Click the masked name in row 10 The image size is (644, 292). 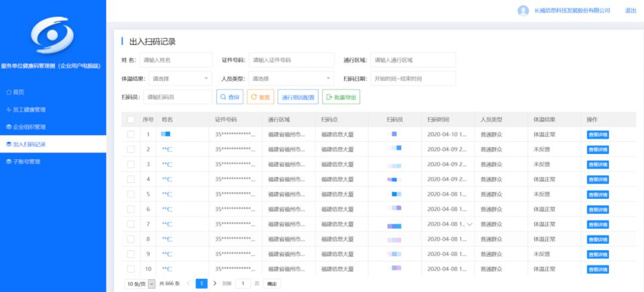[x=167, y=269]
